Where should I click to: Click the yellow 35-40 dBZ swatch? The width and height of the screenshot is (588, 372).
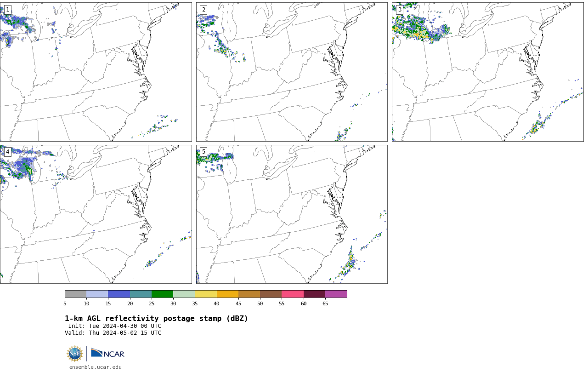pos(206,294)
